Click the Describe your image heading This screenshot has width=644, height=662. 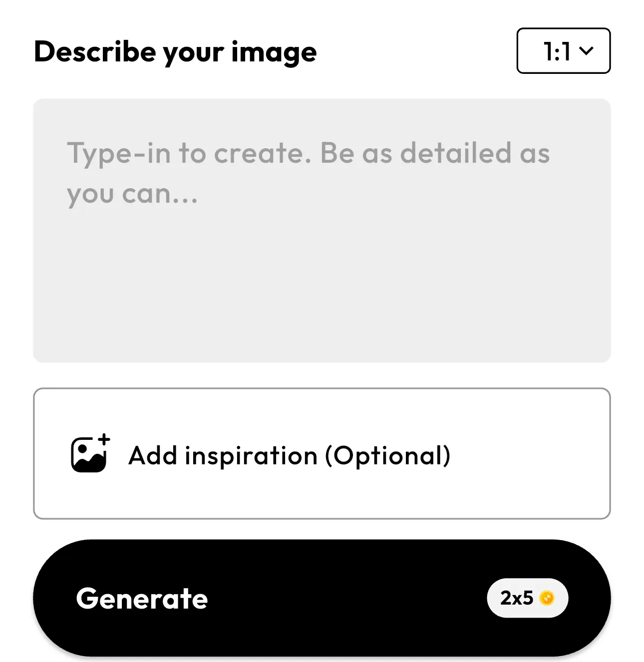[175, 51]
